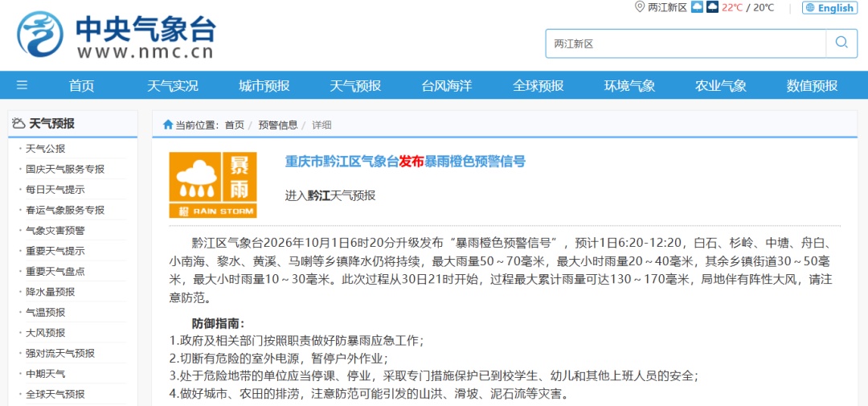Switch the language with the English button
868x406 pixels.
pyautogui.click(x=829, y=8)
